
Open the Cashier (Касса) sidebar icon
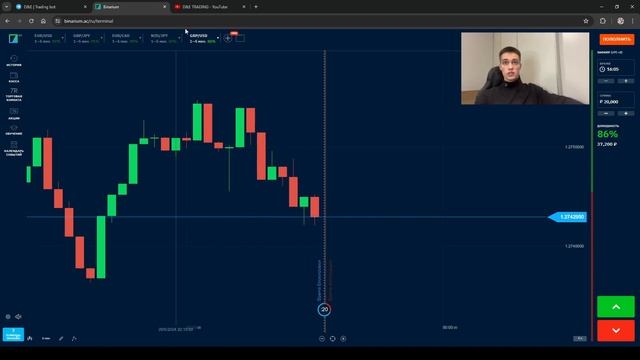[13, 77]
